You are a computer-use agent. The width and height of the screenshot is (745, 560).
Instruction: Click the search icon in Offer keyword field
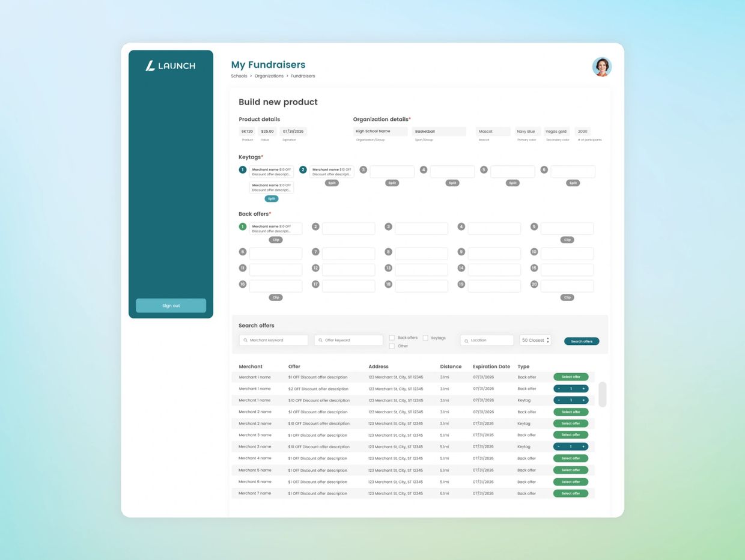point(320,340)
